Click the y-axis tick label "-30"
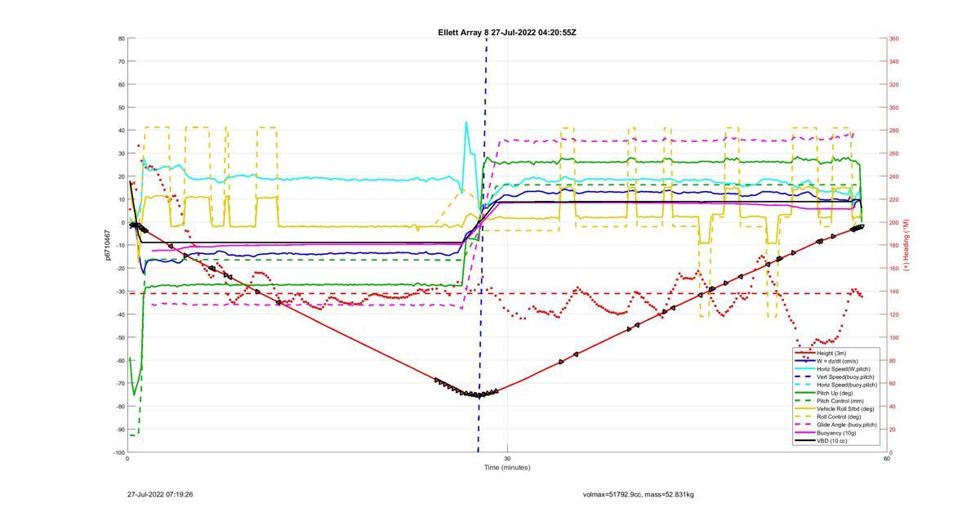 120,292
